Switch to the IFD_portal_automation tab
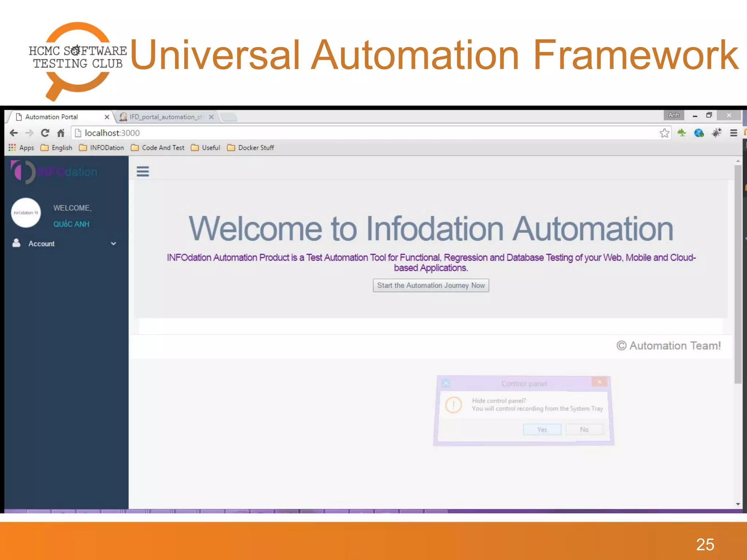 coord(166,117)
